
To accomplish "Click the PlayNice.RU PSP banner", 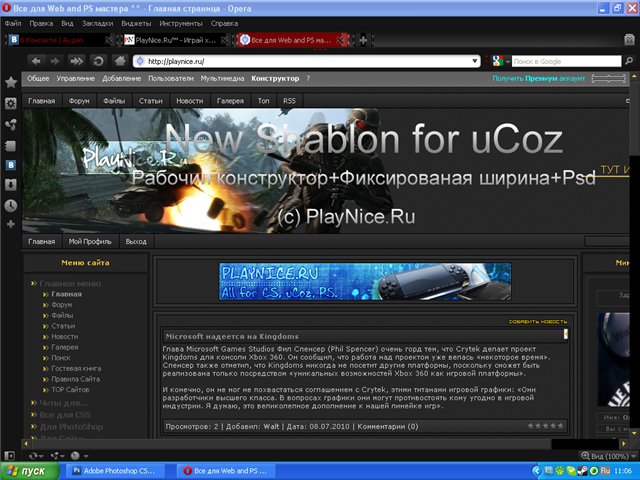I will (x=365, y=281).
